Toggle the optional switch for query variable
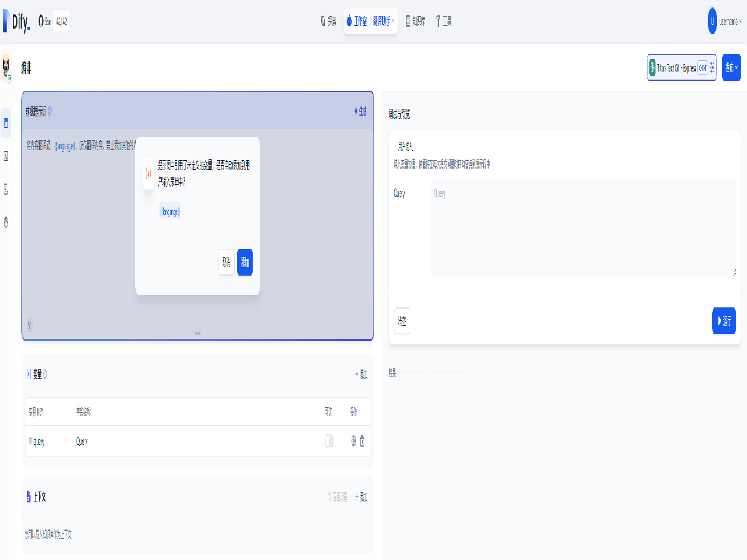The width and height of the screenshot is (747, 560). click(x=329, y=441)
